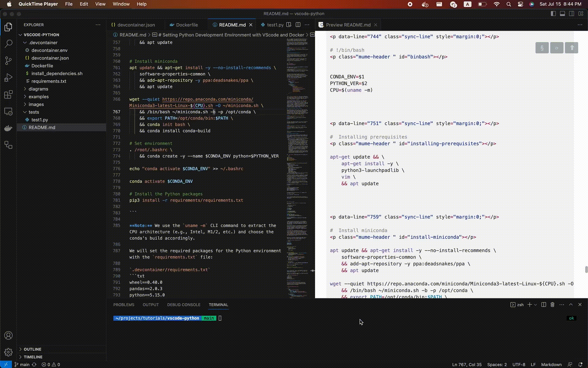588x368 pixels.
Task: Click the remote window status bar icon
Action: tap(6, 365)
